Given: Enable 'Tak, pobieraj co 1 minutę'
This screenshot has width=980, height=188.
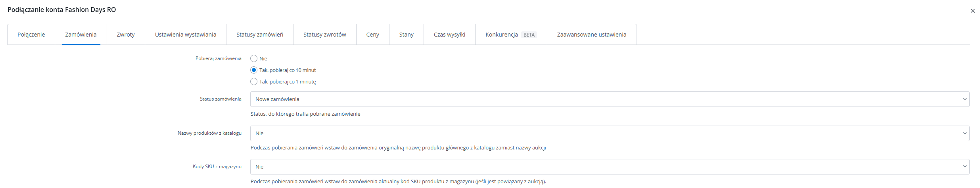Looking at the screenshot, I should pos(254,81).
